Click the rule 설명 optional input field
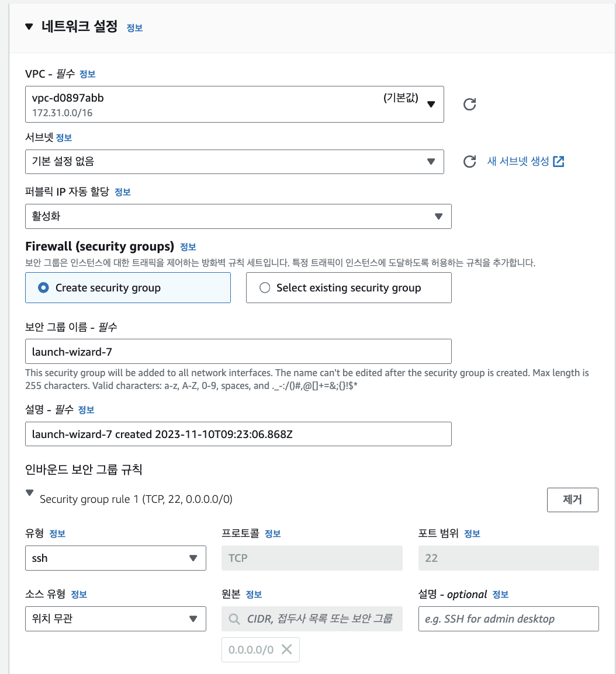The image size is (616, 674). [x=508, y=619]
